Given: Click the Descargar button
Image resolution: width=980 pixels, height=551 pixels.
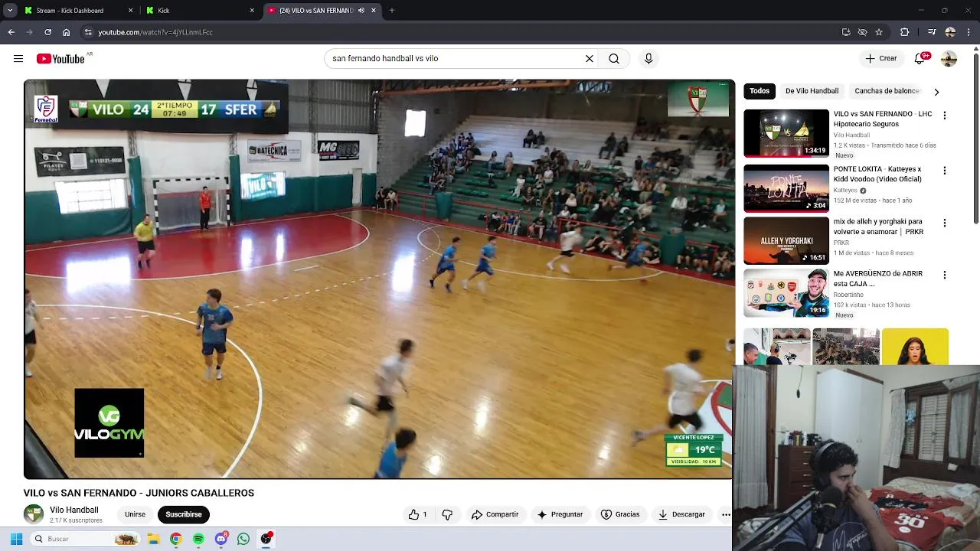Looking at the screenshot, I should 681,514.
